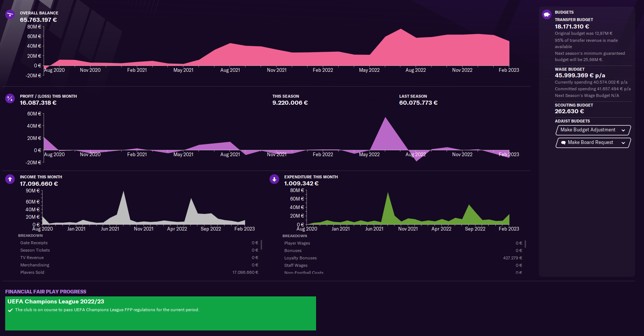Click the Budgets piggy bank icon
This screenshot has height=336, width=644.
(x=547, y=14)
